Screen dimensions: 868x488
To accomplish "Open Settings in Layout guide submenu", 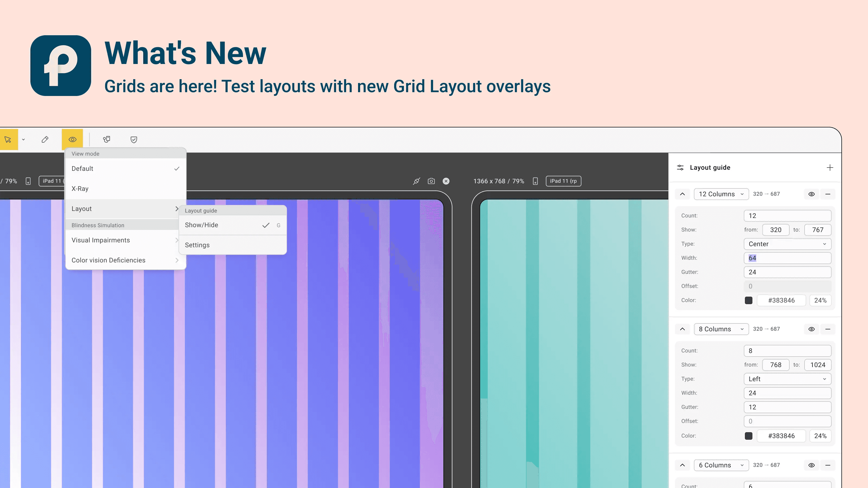I will tap(197, 245).
